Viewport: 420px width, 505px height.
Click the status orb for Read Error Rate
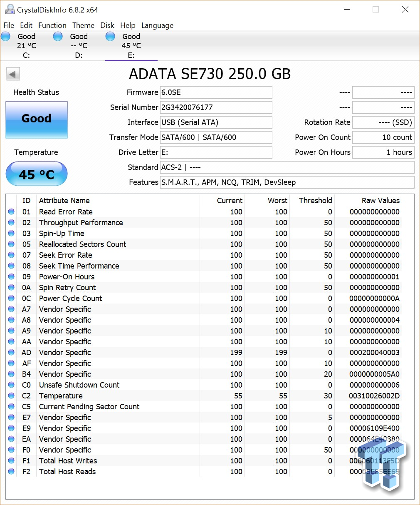11,212
